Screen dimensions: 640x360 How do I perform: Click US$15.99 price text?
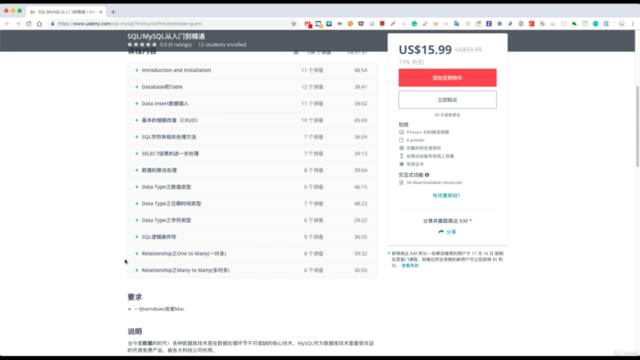click(425, 50)
